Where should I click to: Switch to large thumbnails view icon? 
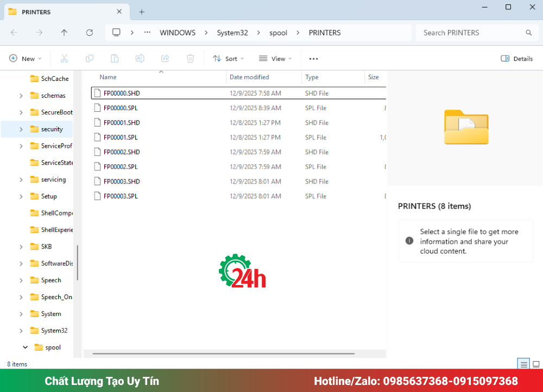point(536,364)
